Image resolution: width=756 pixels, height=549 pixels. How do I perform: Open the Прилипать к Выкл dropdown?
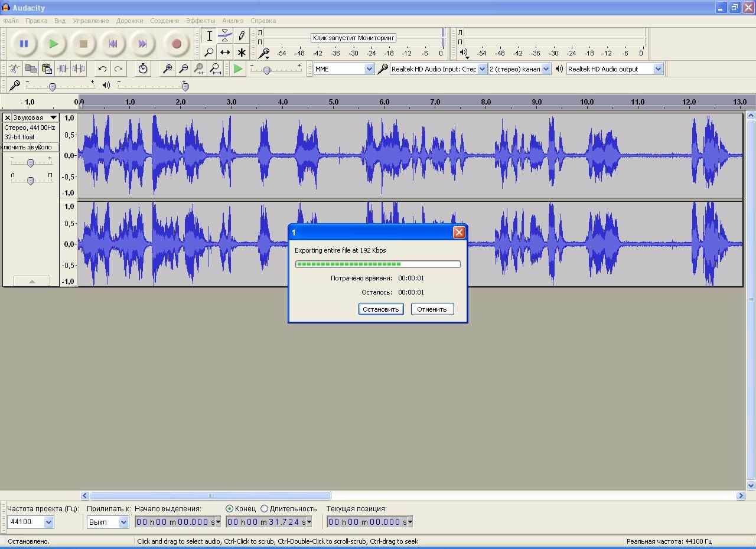[123, 522]
